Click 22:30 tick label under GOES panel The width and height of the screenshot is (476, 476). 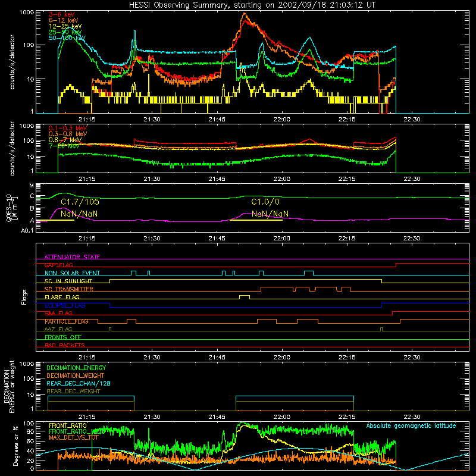(x=412, y=239)
